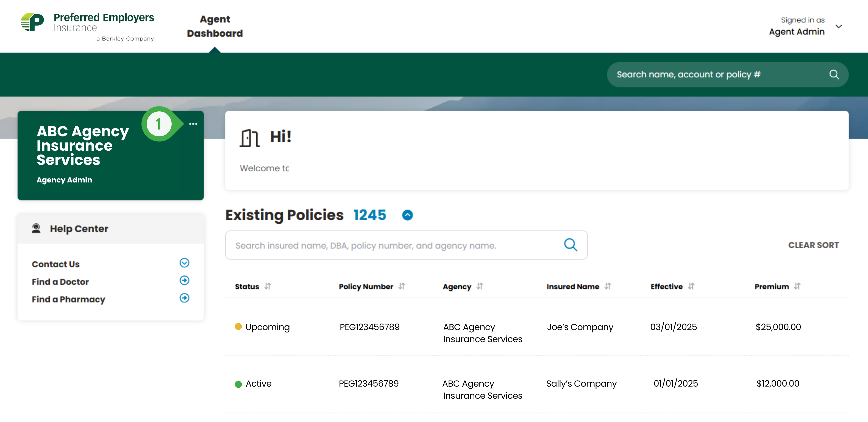The width and height of the screenshot is (868, 422).
Task: Open the Find a Pharmacy link
Action: click(68, 300)
